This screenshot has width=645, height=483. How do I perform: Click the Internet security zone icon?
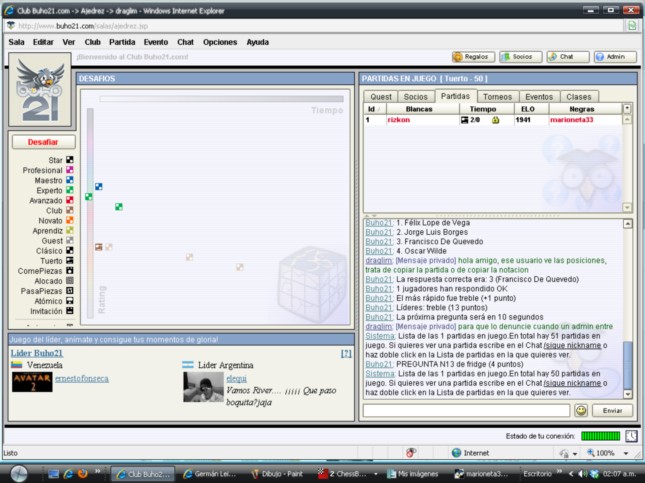point(456,453)
